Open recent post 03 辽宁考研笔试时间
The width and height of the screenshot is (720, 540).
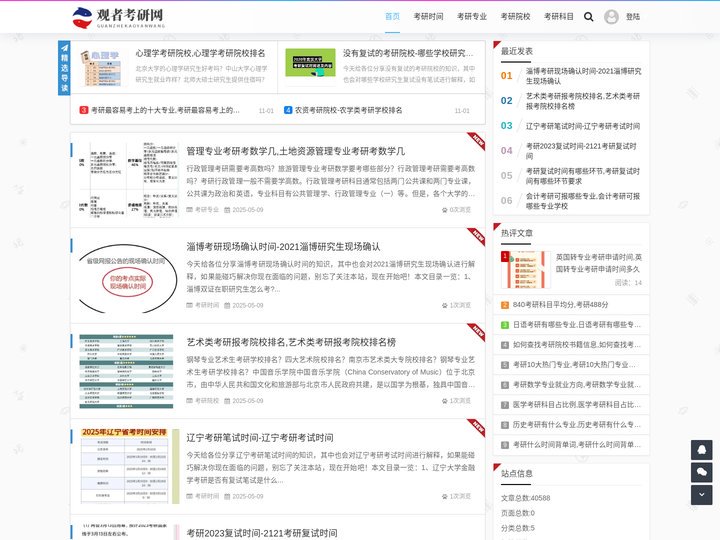tap(583, 126)
